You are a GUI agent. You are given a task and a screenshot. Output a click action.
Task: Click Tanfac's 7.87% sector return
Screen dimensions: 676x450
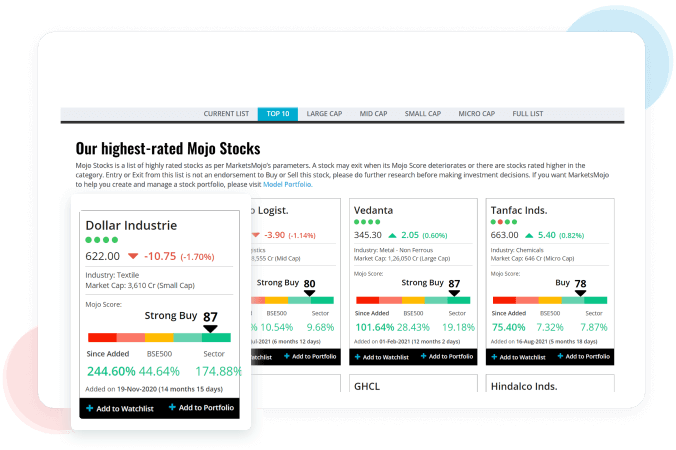click(594, 328)
